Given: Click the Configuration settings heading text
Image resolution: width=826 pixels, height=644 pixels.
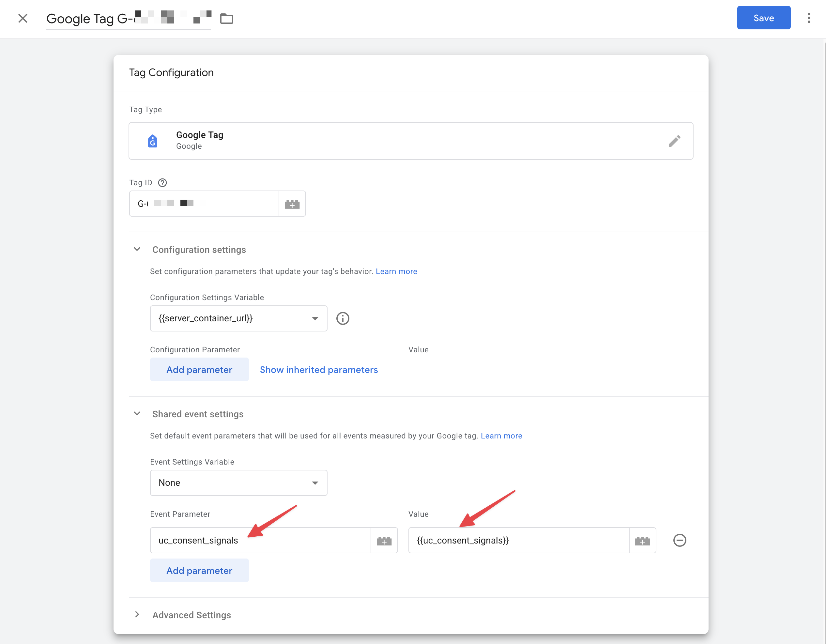Looking at the screenshot, I should point(199,250).
